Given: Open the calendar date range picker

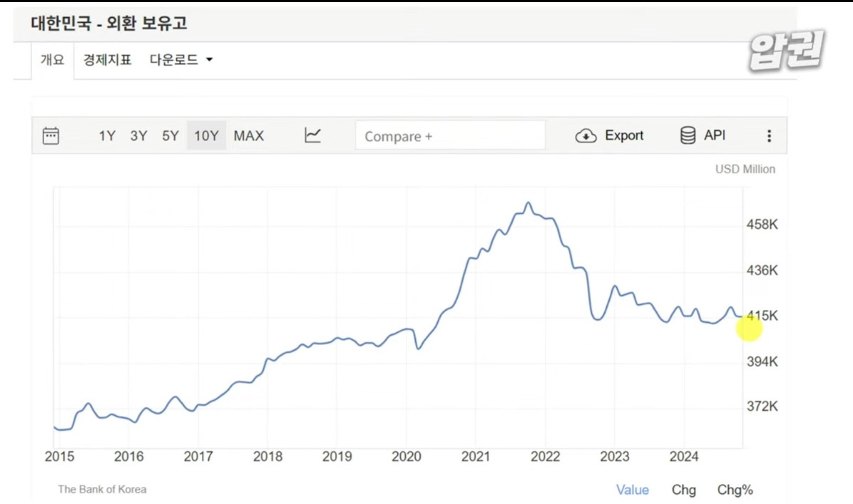Looking at the screenshot, I should (x=50, y=136).
